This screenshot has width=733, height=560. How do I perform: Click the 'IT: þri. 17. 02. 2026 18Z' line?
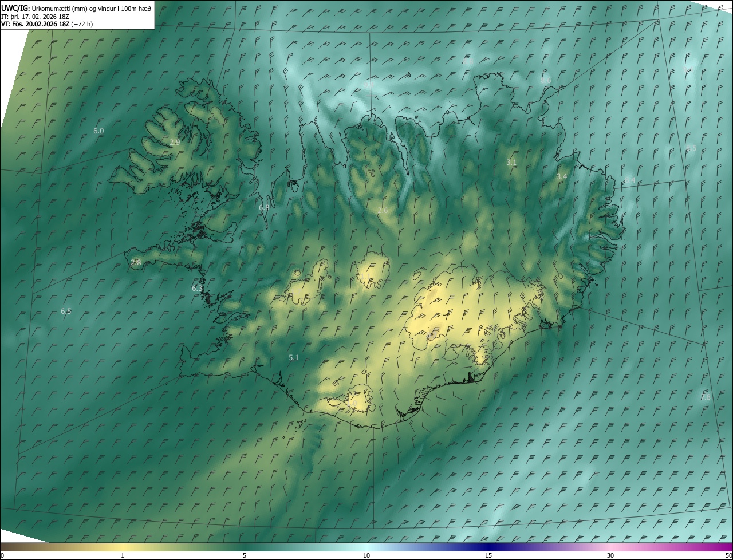35,16
